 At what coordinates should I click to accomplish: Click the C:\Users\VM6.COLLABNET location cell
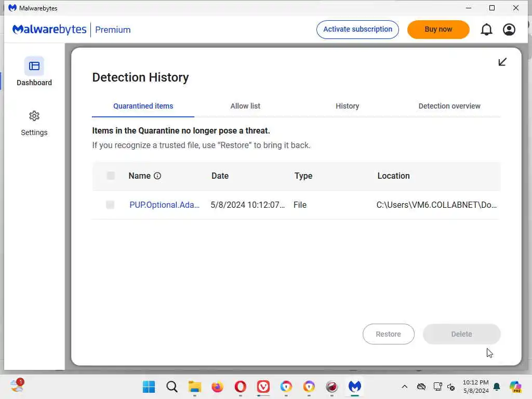pos(436,205)
